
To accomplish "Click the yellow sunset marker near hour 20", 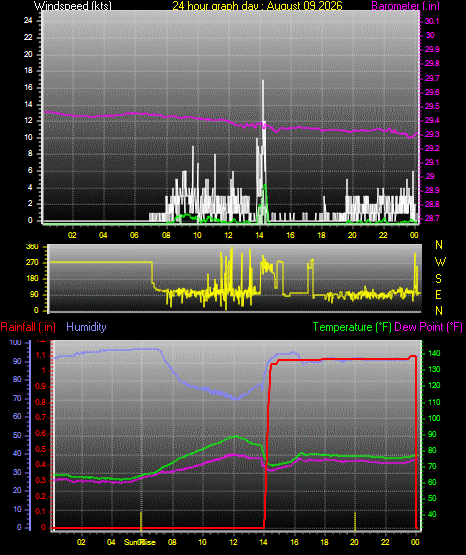I will (355, 521).
